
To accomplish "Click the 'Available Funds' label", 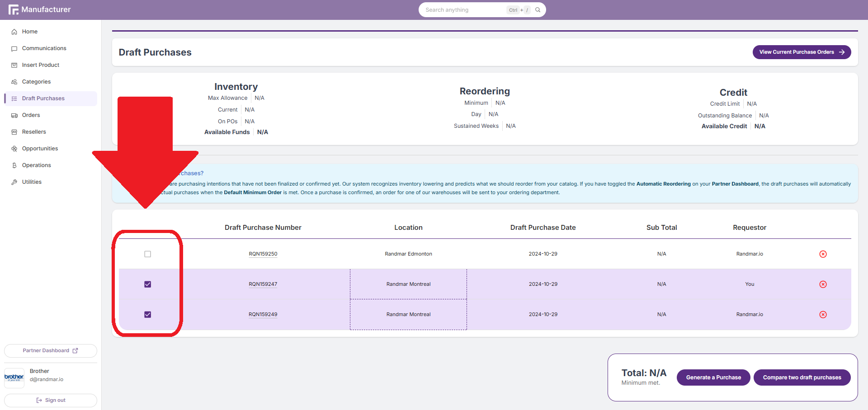I will [227, 132].
